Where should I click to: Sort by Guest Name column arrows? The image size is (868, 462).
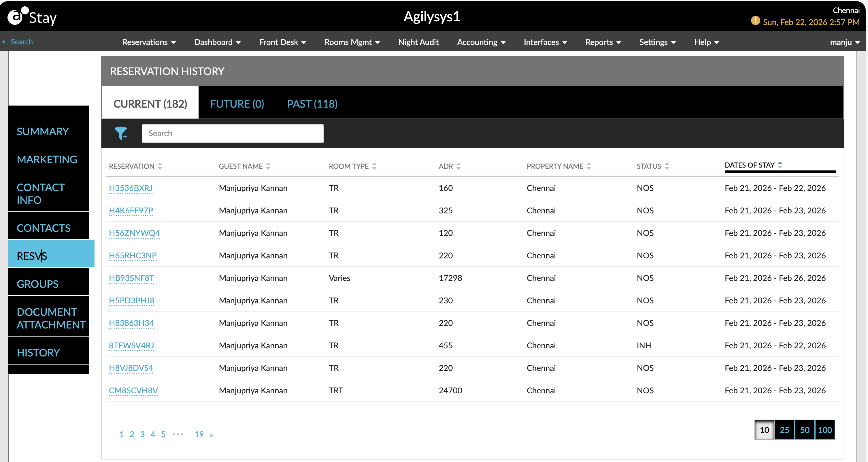pyautogui.click(x=268, y=166)
